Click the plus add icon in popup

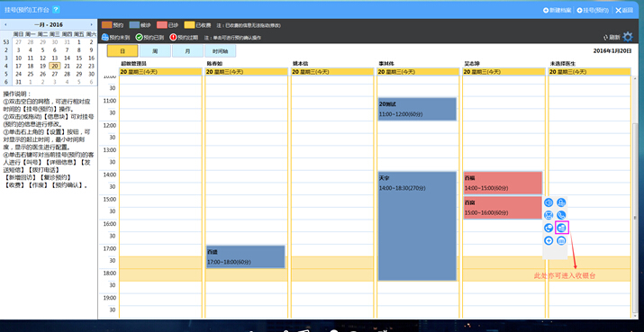[549, 241]
